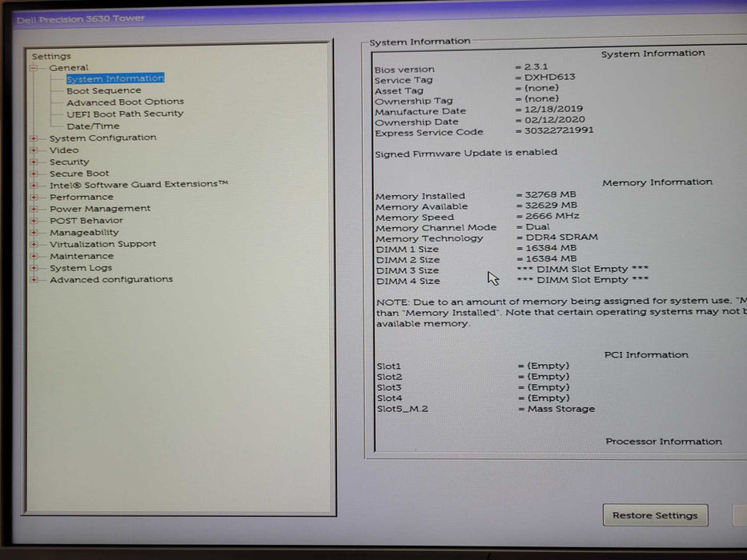Click Signed Firmware Update is enabled text
Image resolution: width=747 pixels, height=560 pixels.
466,154
